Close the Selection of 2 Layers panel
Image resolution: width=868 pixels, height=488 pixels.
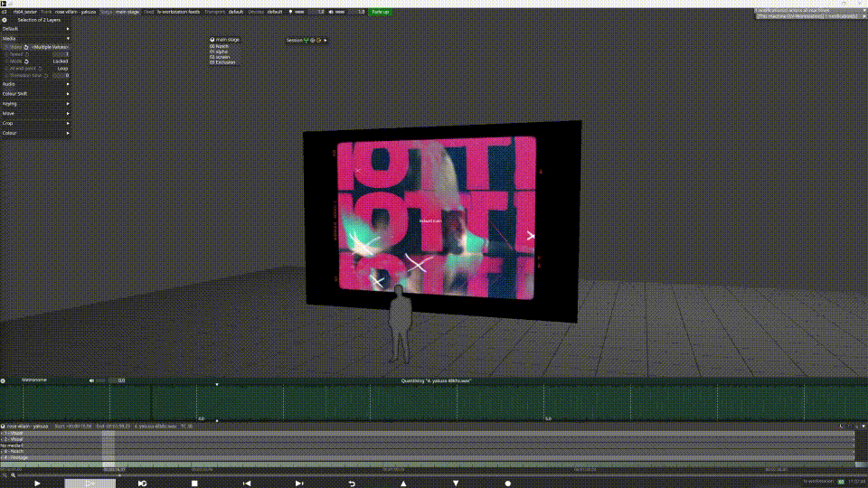(x=5, y=20)
